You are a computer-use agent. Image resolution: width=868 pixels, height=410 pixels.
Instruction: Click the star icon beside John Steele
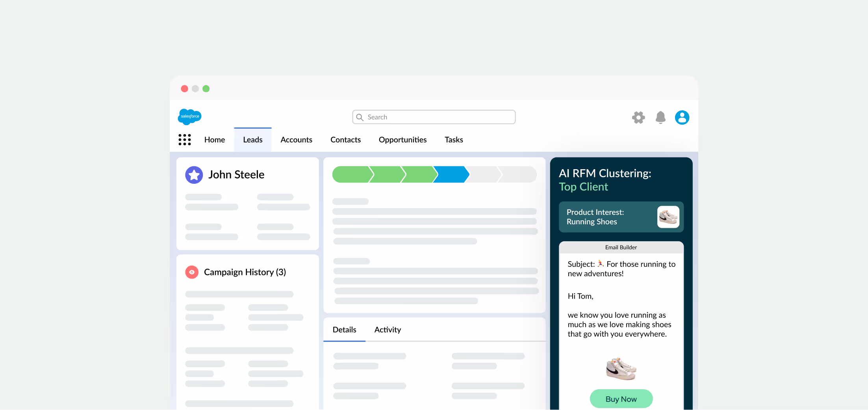click(194, 175)
